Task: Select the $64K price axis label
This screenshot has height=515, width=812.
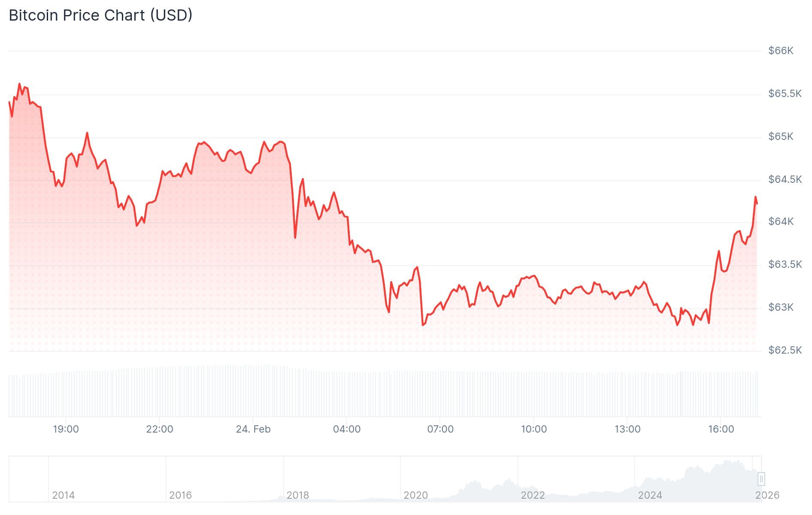Action: (x=781, y=221)
